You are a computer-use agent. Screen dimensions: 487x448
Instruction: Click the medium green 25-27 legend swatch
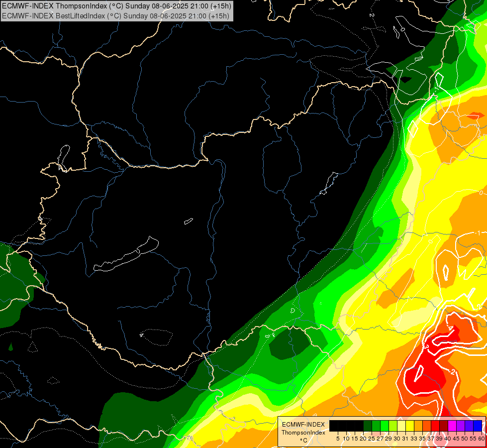pyautogui.click(x=376, y=426)
